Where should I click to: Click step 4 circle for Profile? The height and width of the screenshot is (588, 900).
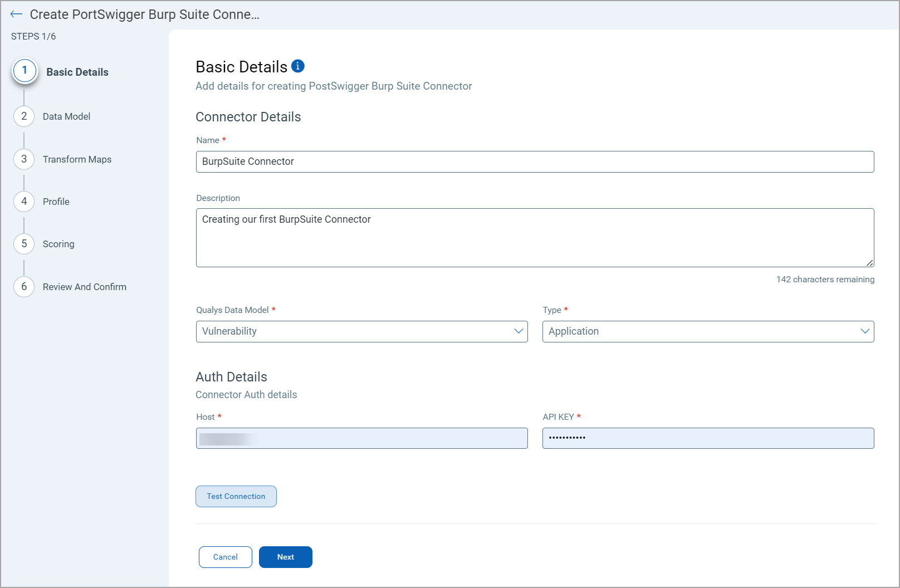24,202
